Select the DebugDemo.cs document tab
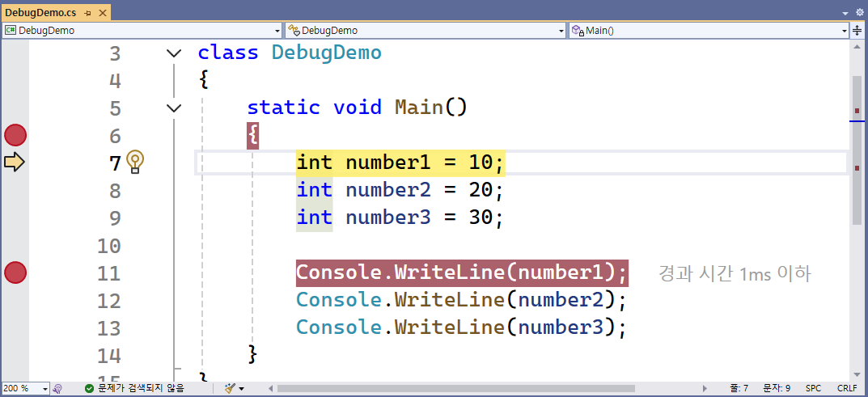This screenshot has width=868, height=397. [x=40, y=14]
